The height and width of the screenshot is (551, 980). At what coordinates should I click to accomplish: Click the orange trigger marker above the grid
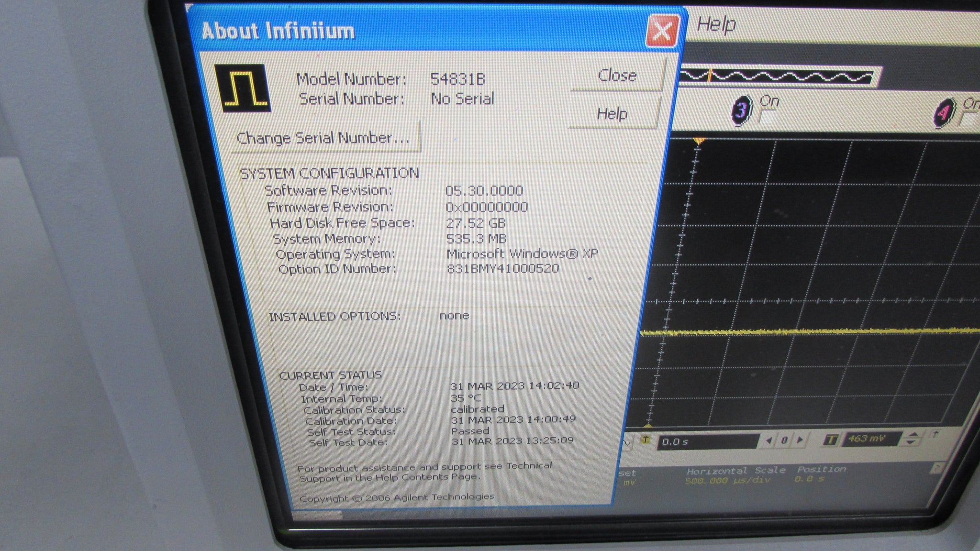(x=699, y=141)
